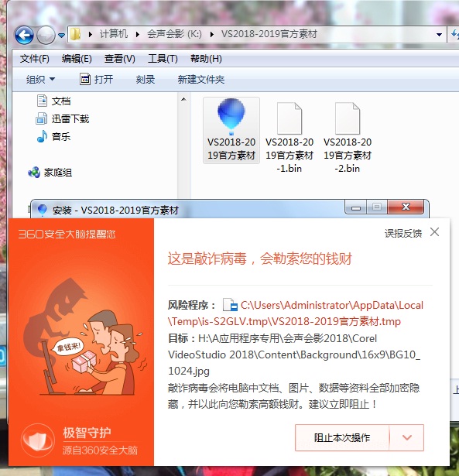Open the 查看(V) menu
The image size is (459, 476).
point(120,59)
